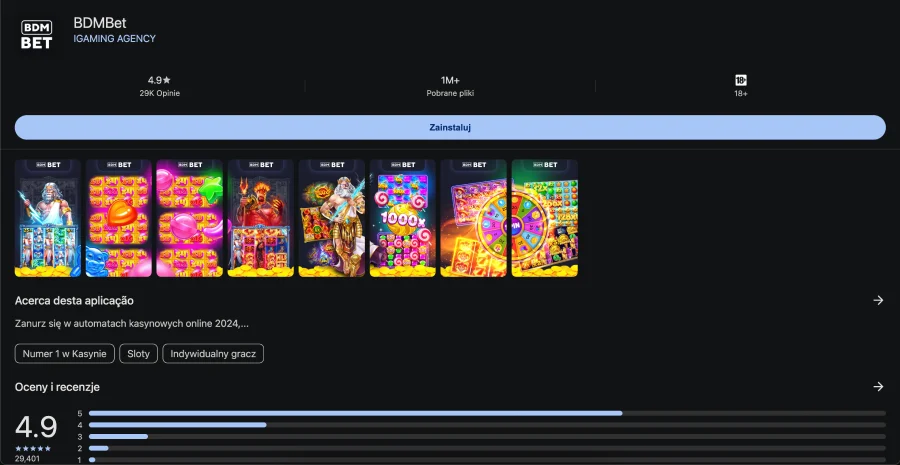Open the orange heart candy screenshot
900x465 pixels.
tap(119, 218)
